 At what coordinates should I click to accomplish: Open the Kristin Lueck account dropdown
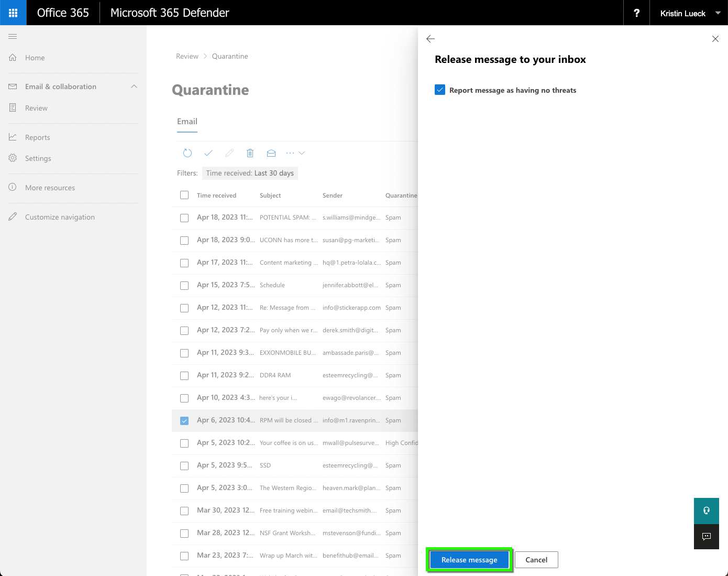[687, 13]
